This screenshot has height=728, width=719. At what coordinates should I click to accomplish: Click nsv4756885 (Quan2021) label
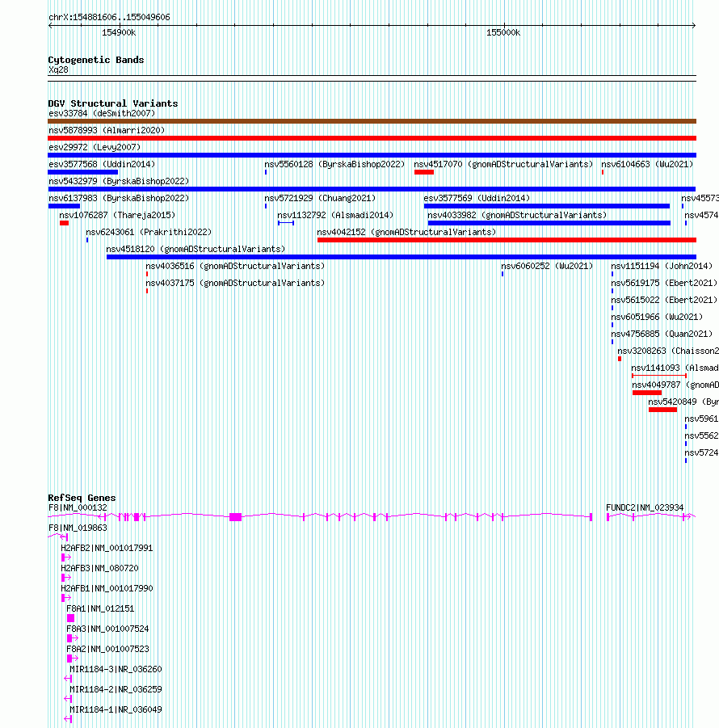[662, 335]
